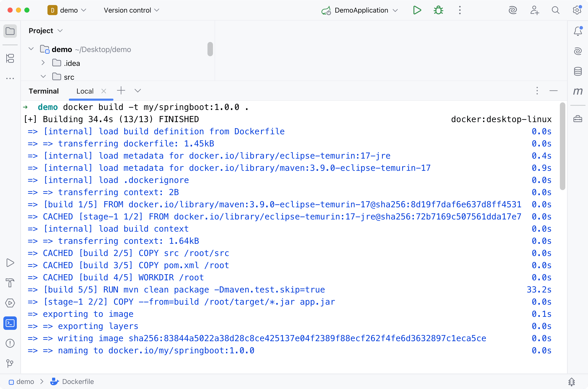Image resolution: width=588 pixels, height=389 pixels.
Task: Click the 33.2s duration value
Action: pyautogui.click(x=539, y=290)
